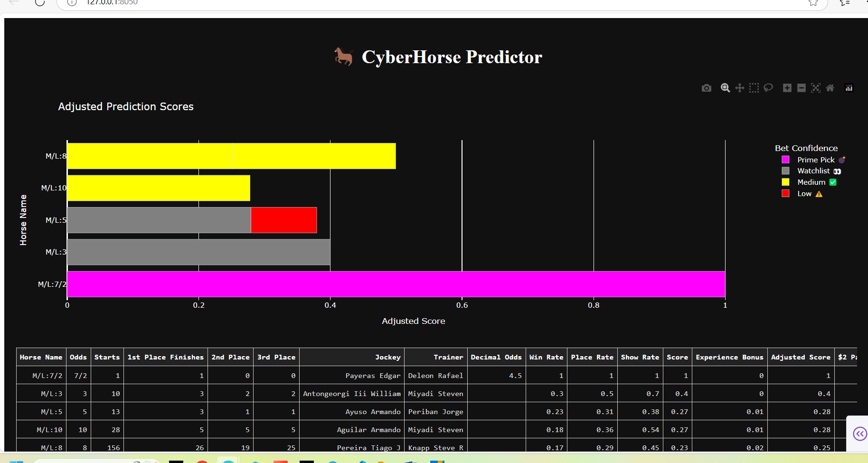Open the Plotly logo link in the modebar
Image resolution: width=868 pixels, height=463 pixels.
click(x=849, y=88)
